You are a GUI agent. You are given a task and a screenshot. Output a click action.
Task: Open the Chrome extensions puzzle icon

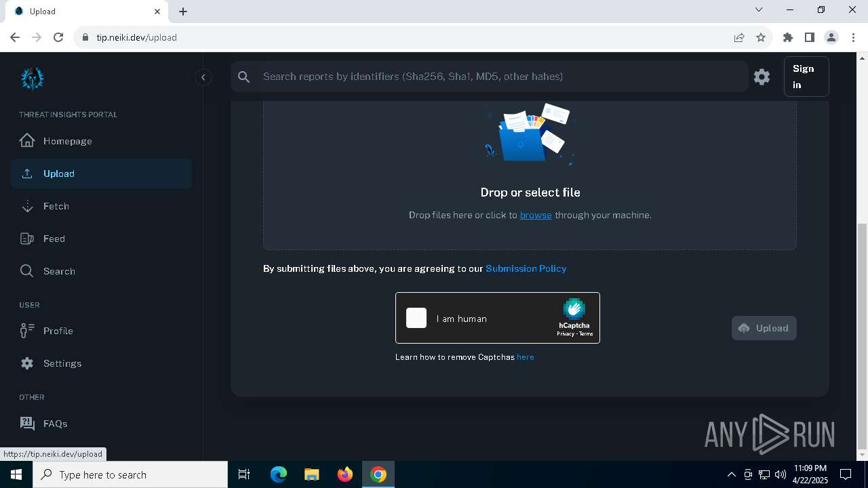[x=788, y=37]
